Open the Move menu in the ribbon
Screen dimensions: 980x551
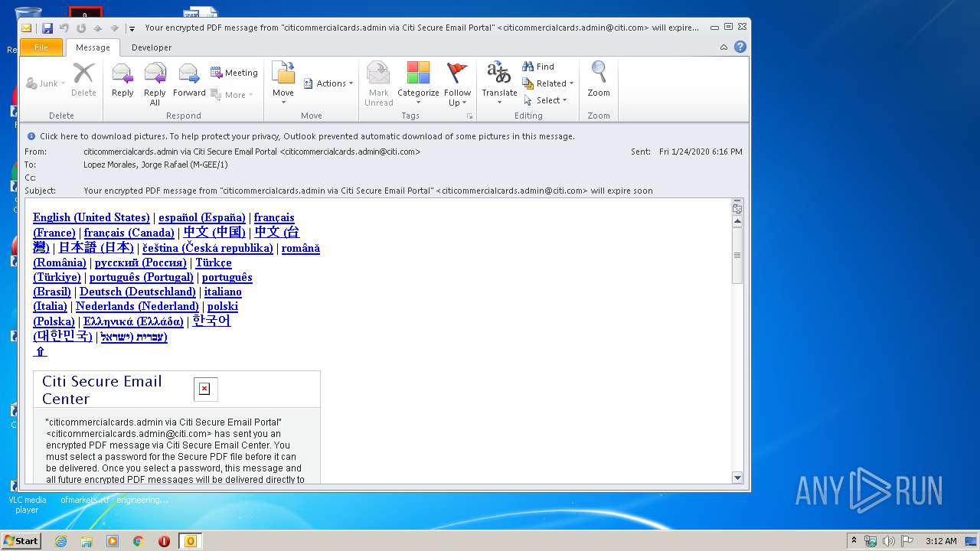pos(283,84)
